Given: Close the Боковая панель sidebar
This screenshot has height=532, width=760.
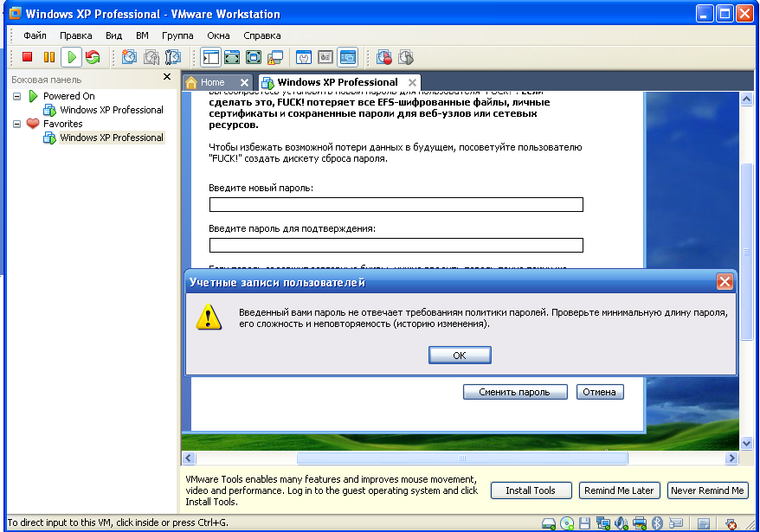Looking at the screenshot, I should pos(167,76).
